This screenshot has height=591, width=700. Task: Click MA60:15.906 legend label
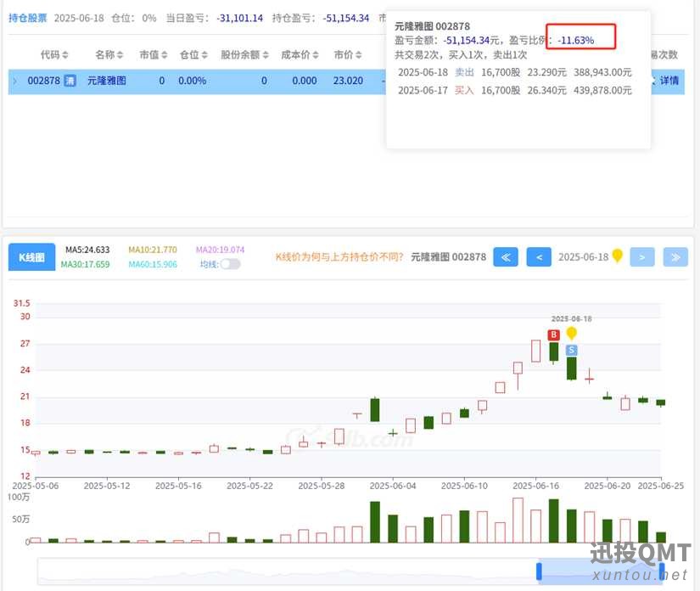pyautogui.click(x=153, y=264)
